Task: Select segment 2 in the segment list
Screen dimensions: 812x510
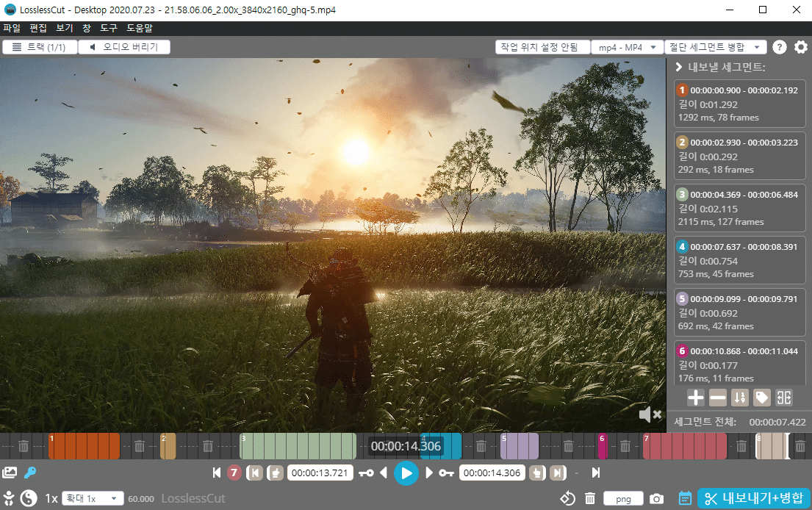Action: tap(739, 156)
